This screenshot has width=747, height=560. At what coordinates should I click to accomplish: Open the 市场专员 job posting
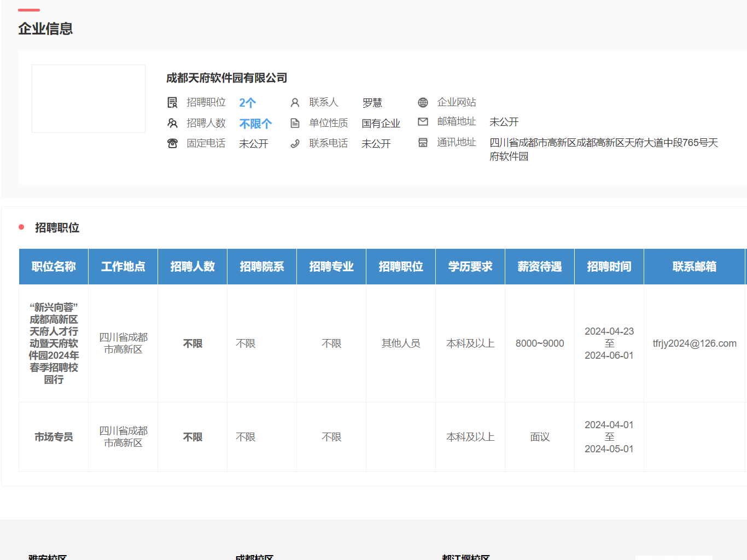point(54,437)
